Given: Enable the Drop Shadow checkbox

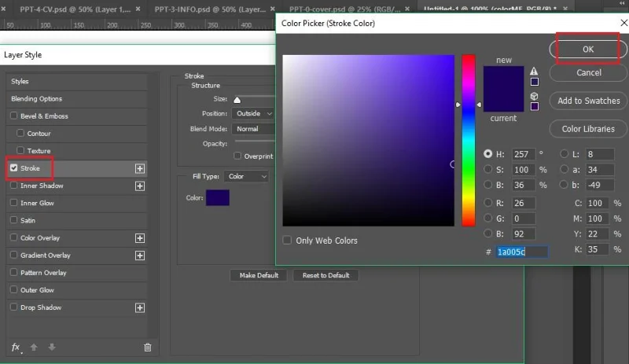Looking at the screenshot, I should click(x=14, y=307).
